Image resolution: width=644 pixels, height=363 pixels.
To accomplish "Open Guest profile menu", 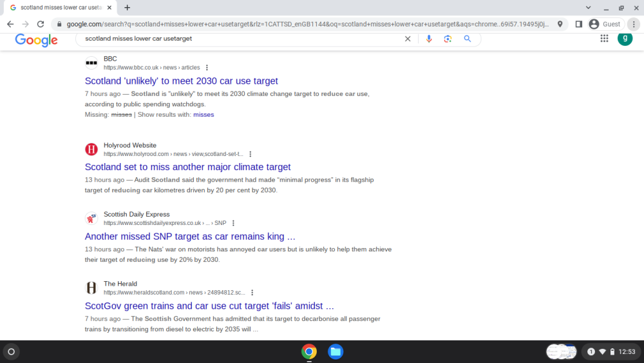I will [x=605, y=25].
